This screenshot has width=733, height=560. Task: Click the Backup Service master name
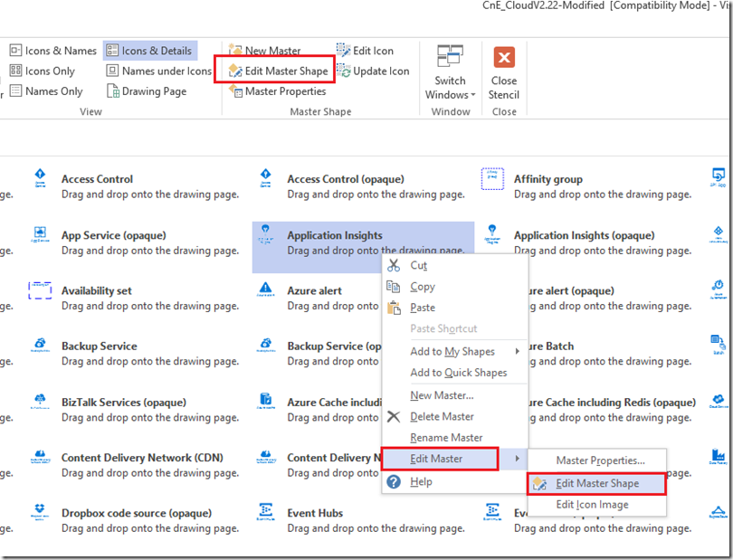(x=100, y=346)
